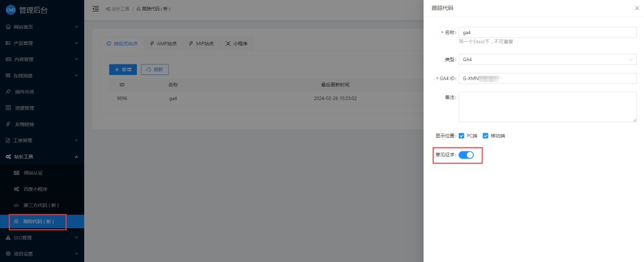
Task: Turn off the 意见征求 toggle switch
Action: pos(466,155)
